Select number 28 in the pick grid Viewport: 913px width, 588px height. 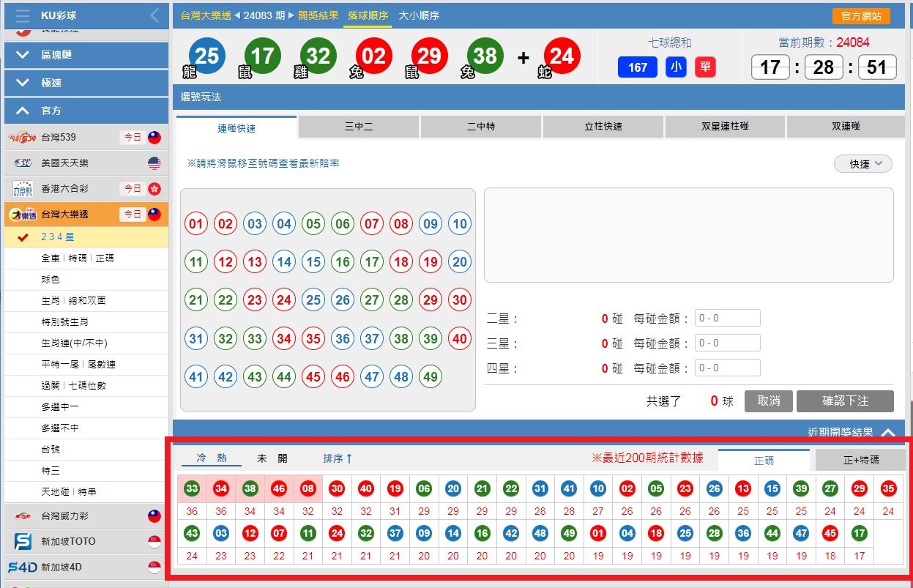401,300
